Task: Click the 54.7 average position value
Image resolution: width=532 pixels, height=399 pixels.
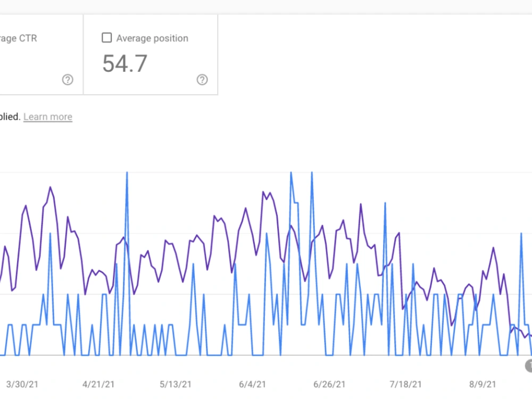Action: pos(125,63)
